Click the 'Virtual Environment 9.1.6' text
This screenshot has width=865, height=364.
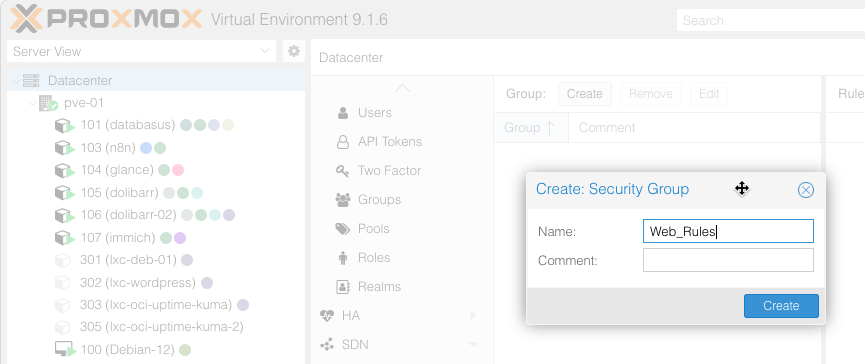pyautogui.click(x=300, y=20)
